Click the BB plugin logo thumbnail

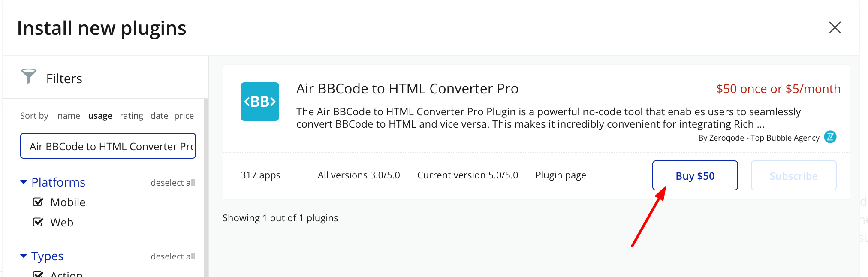click(x=259, y=102)
